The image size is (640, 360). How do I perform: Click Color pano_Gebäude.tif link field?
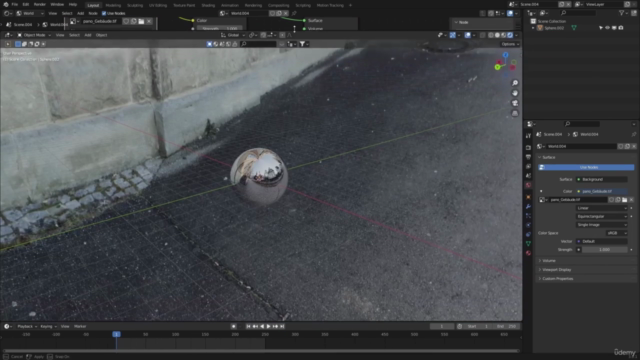coord(602,191)
